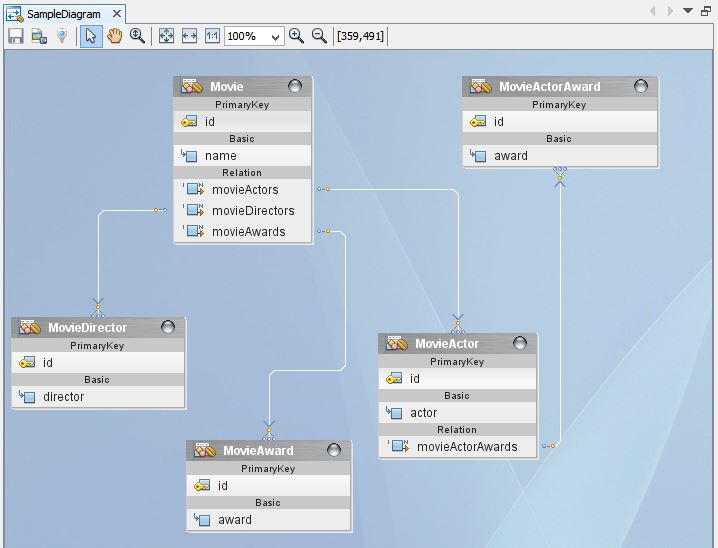Zoom in with the plus magnifier
Image resolution: width=718 pixels, height=548 pixels.
(296, 36)
